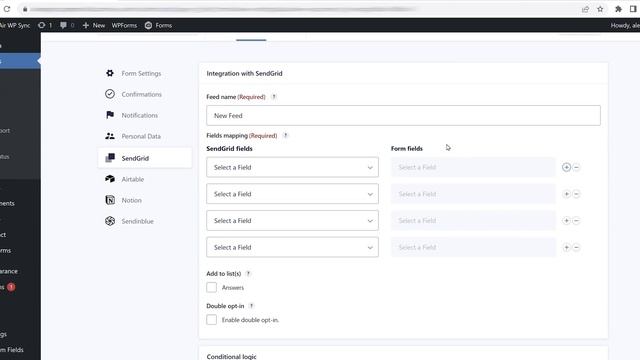Show help tooltip for Fields mapping
640x360 pixels.
click(x=285, y=136)
